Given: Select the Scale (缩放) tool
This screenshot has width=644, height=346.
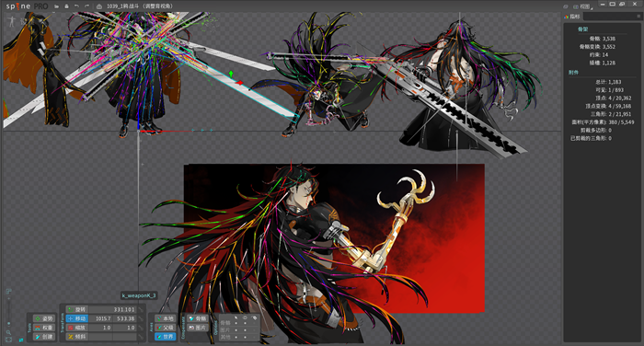Looking at the screenshot, I should coord(76,328).
